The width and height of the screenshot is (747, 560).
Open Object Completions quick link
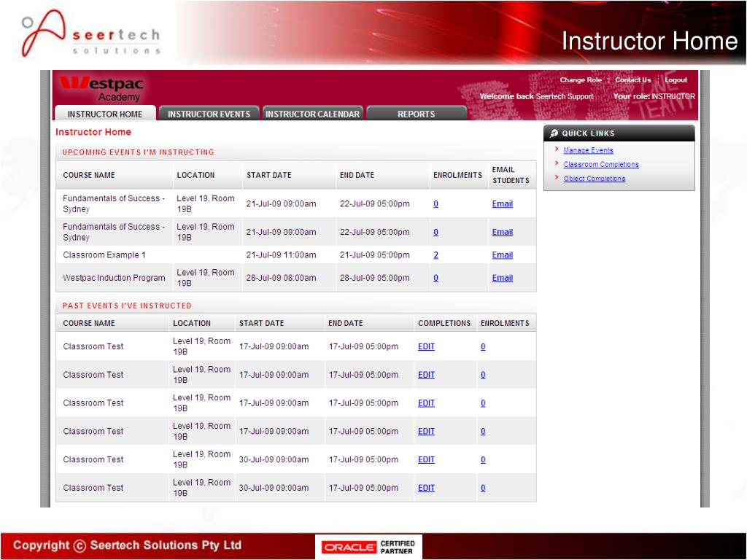[594, 179]
